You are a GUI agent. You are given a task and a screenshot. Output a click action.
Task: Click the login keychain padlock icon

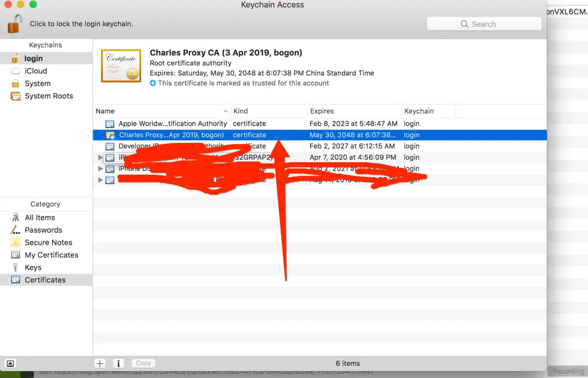(x=16, y=58)
